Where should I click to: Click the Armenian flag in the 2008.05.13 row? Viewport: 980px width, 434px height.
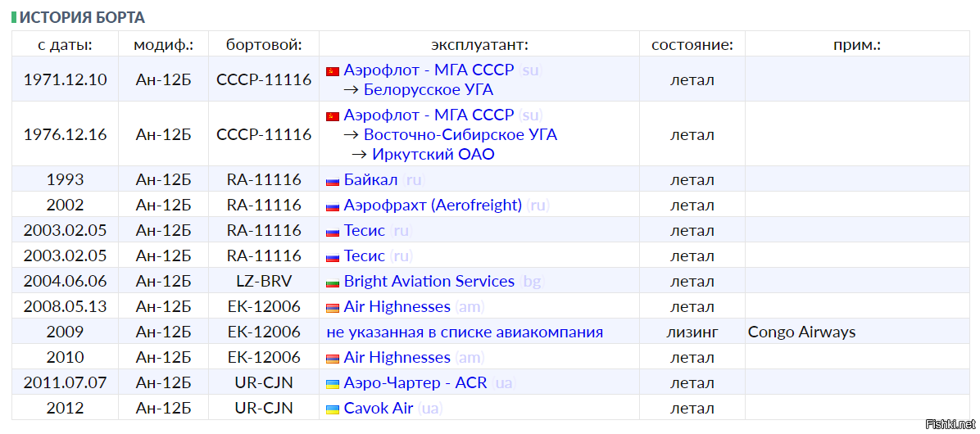[333, 308]
